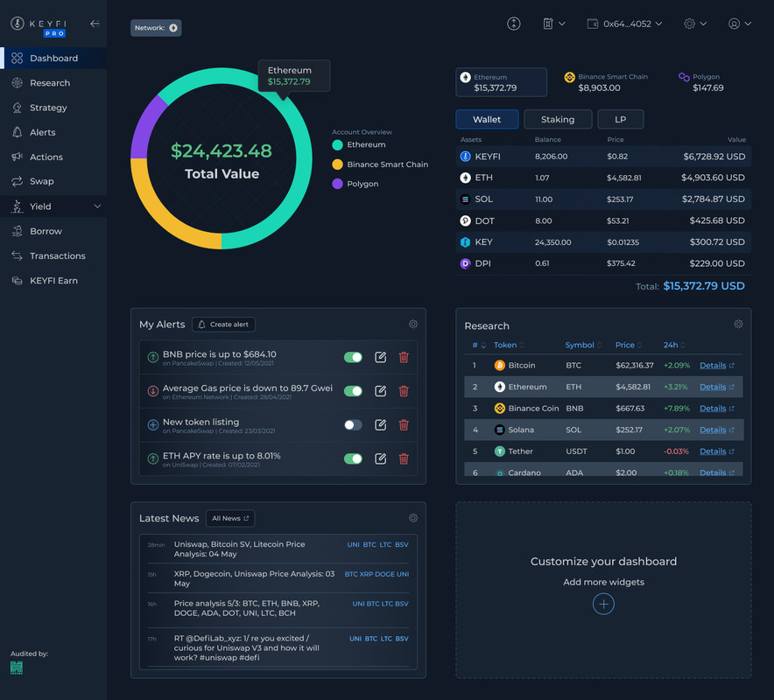The image size is (774, 700).
Task: Toggle off the BNB price alert
Action: pyautogui.click(x=353, y=357)
